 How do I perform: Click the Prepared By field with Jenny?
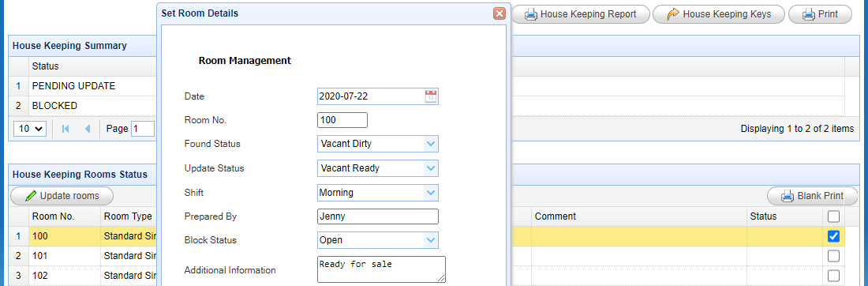(x=378, y=216)
